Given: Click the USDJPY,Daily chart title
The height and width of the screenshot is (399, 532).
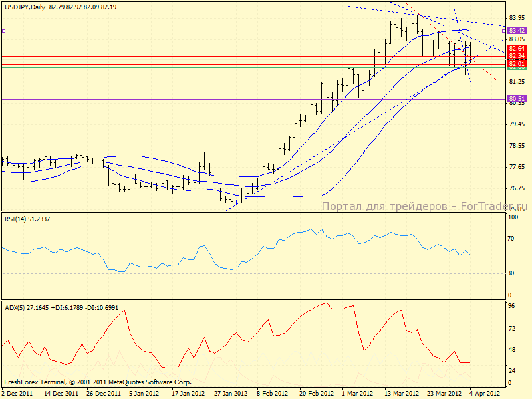Looking at the screenshot, I should pos(23,7).
